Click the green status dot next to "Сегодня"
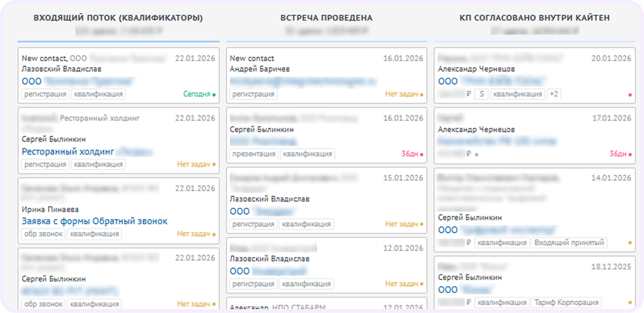 214,94
